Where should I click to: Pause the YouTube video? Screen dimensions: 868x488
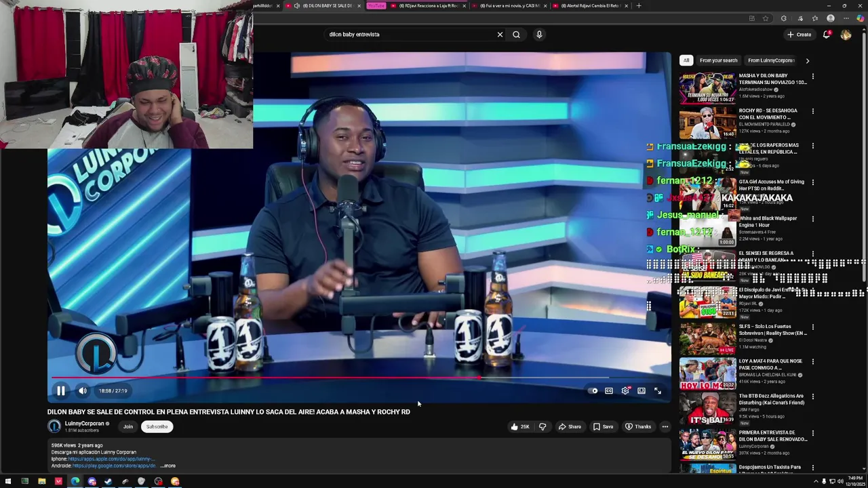(60, 390)
